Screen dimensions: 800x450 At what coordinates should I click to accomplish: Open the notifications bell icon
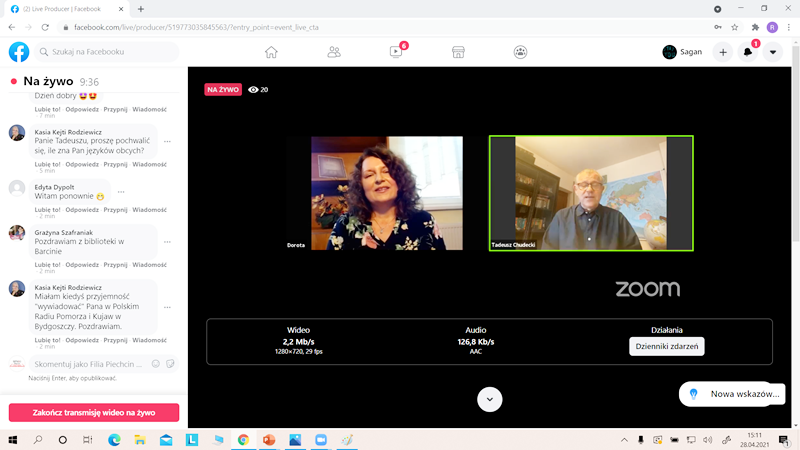[748, 52]
